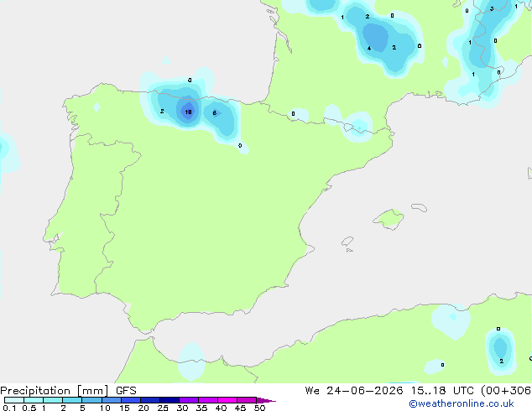The width and height of the screenshot is (532, 411).
Task: Click the legend scale label "0.5"
Action: 29,408
